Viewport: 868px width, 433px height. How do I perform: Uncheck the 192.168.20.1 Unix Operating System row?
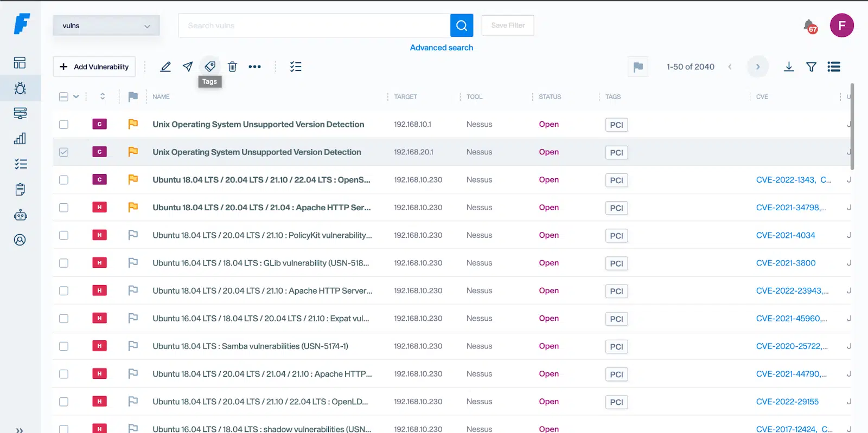(x=63, y=152)
